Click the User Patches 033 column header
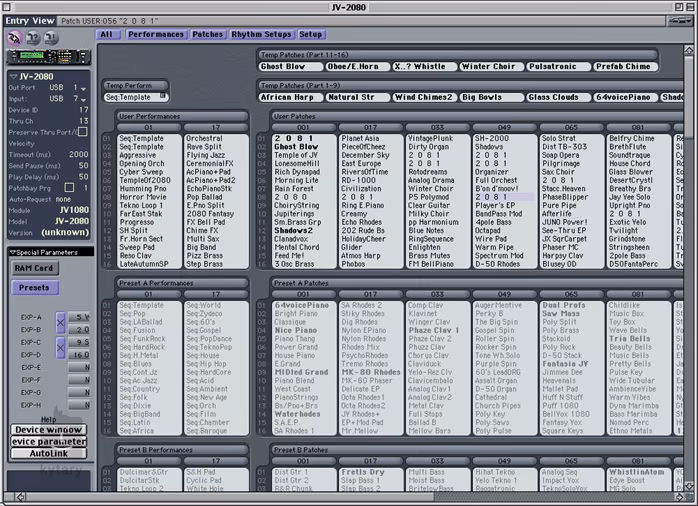 coord(437,127)
